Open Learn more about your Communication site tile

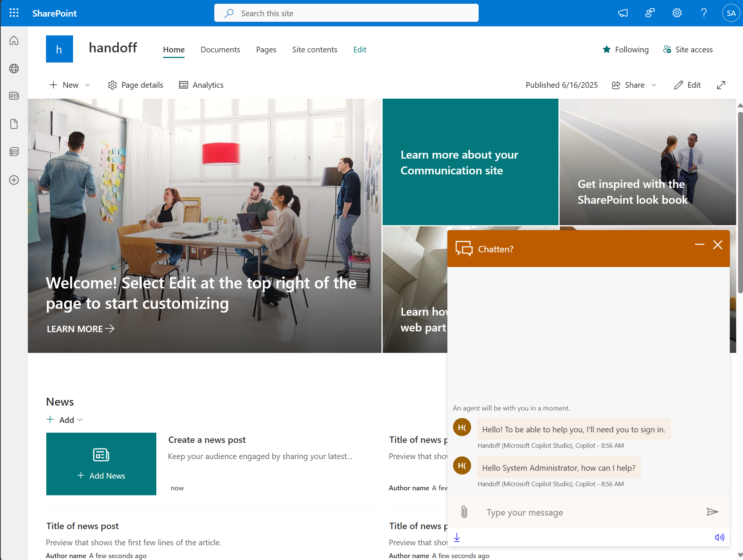click(470, 162)
